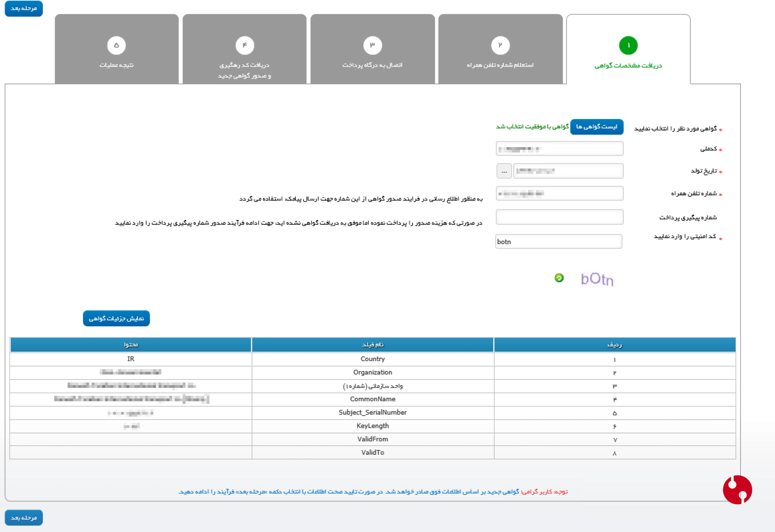Image resolution: width=775 pixels, height=532 pixels.
Task: Click the 'توجه: کاربر گرامی' notice text
Action: 544,492
